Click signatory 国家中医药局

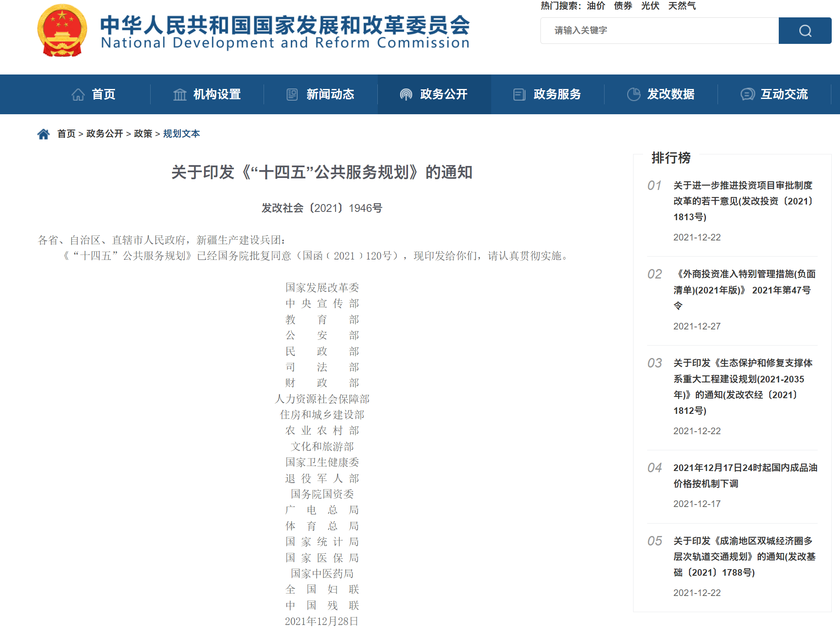coord(322,574)
